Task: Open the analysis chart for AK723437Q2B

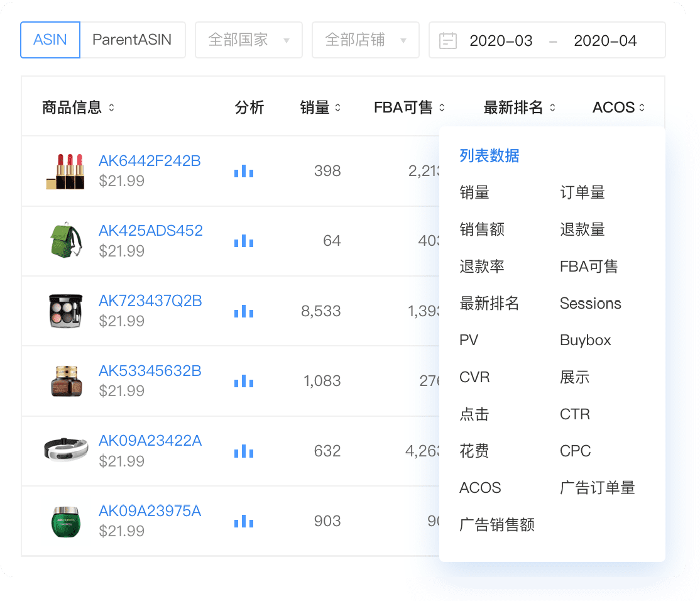Action: [244, 311]
